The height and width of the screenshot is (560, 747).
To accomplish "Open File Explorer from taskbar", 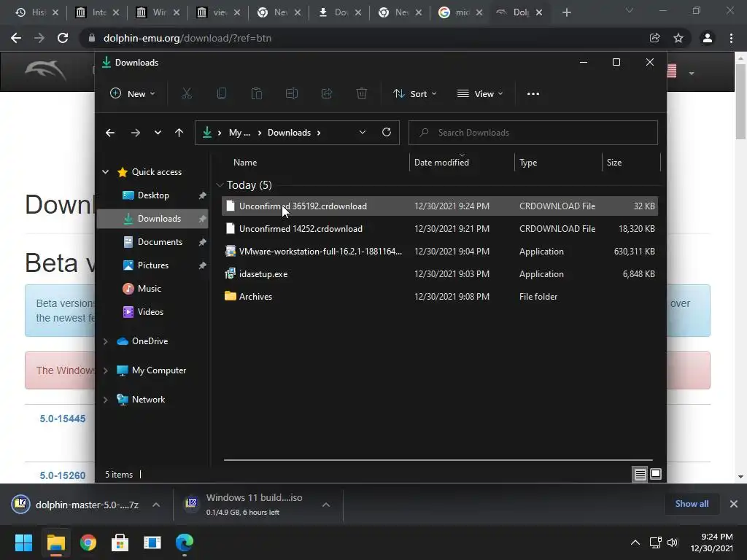I will (x=55, y=542).
